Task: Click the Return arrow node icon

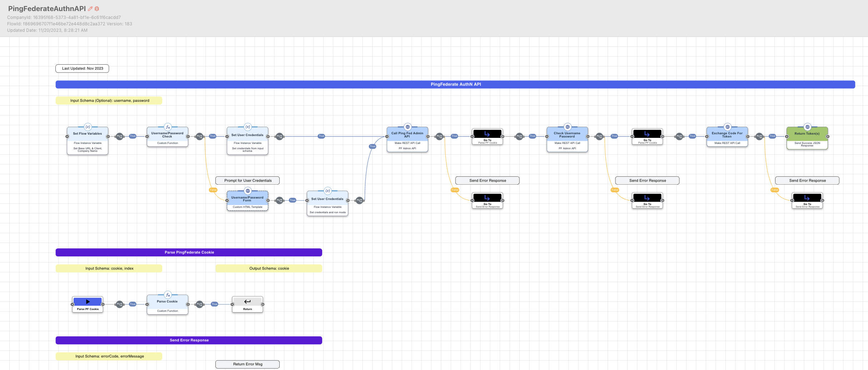Action: (x=248, y=301)
